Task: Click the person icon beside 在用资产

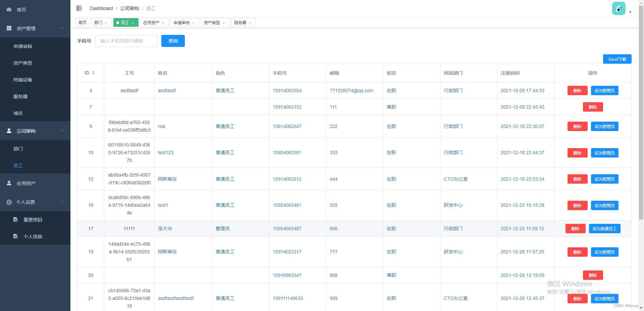Action: (9, 183)
